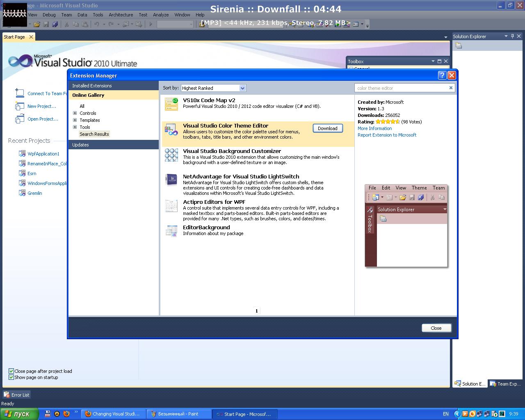Viewport: 525px width, 420px height.
Task: Click the floppy disk icon in Quick Launch
Action: (x=48, y=414)
